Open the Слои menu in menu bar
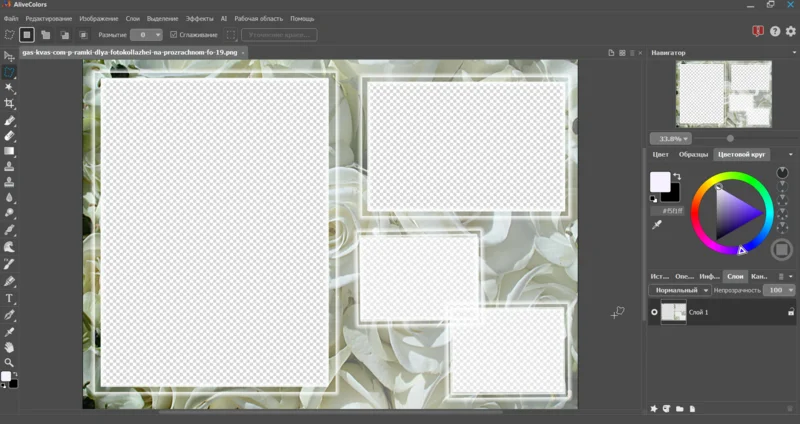The width and height of the screenshot is (800, 424). point(133,18)
